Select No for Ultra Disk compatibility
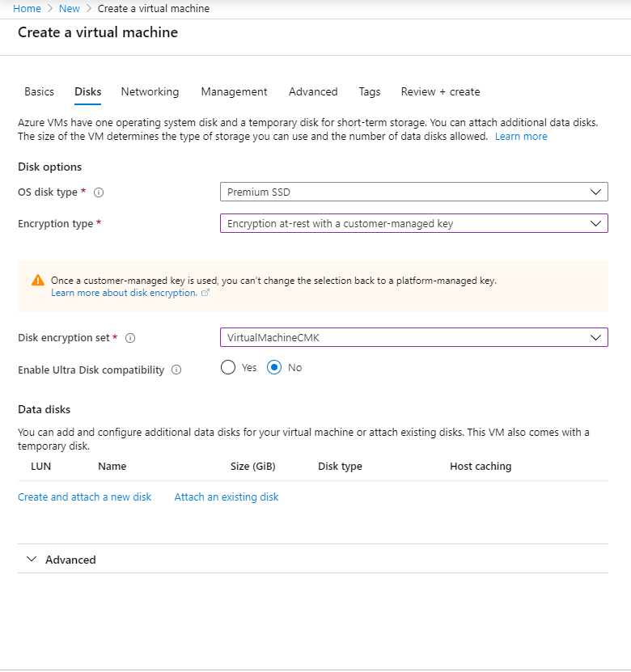The height and width of the screenshot is (672, 631). [274, 367]
